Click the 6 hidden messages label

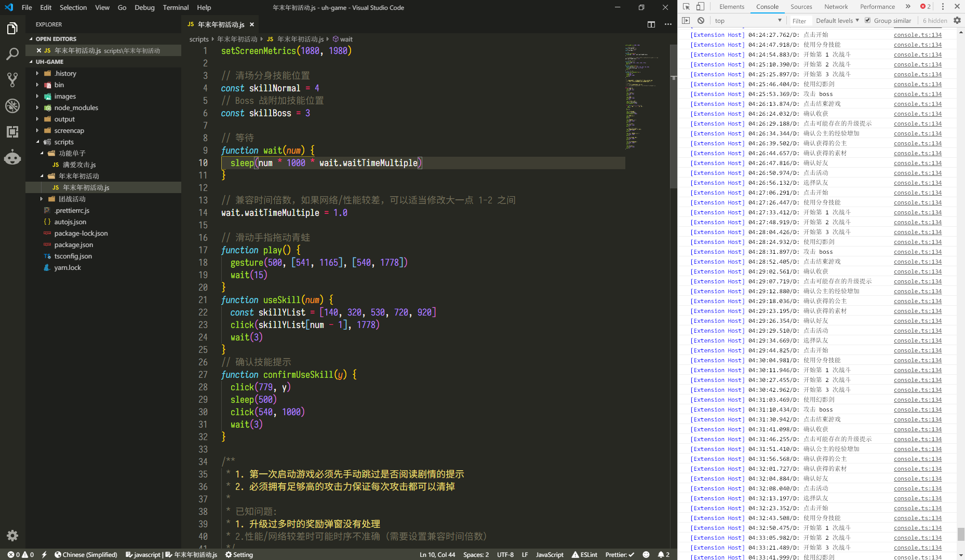click(x=935, y=21)
